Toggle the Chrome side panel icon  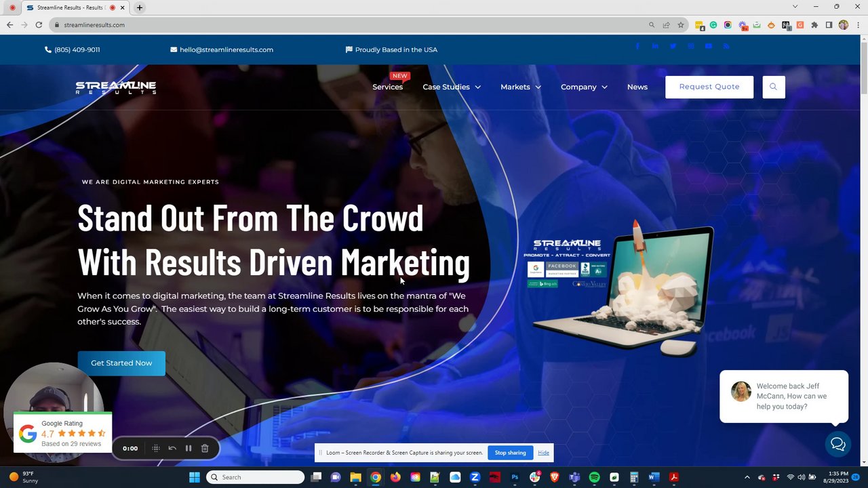point(829,25)
